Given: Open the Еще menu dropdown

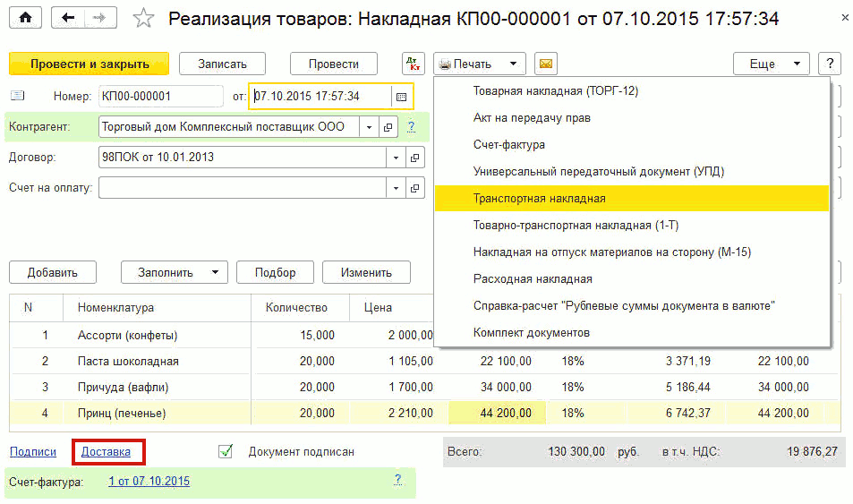Looking at the screenshot, I should [771, 64].
